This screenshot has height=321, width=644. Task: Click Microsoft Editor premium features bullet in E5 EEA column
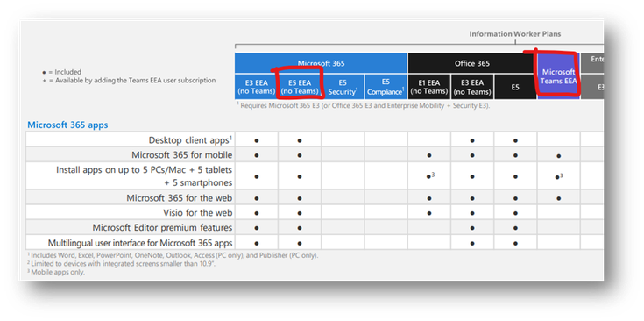tap(300, 228)
